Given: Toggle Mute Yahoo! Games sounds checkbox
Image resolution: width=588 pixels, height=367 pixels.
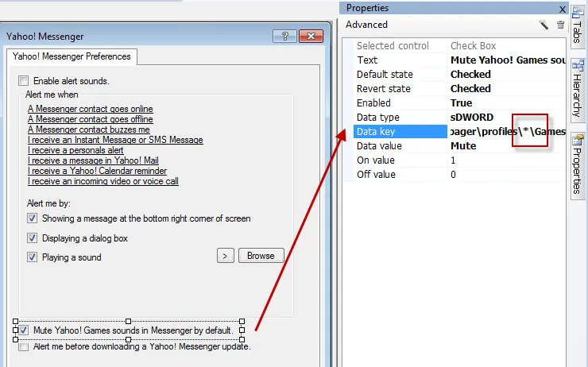Looking at the screenshot, I should point(24,330).
